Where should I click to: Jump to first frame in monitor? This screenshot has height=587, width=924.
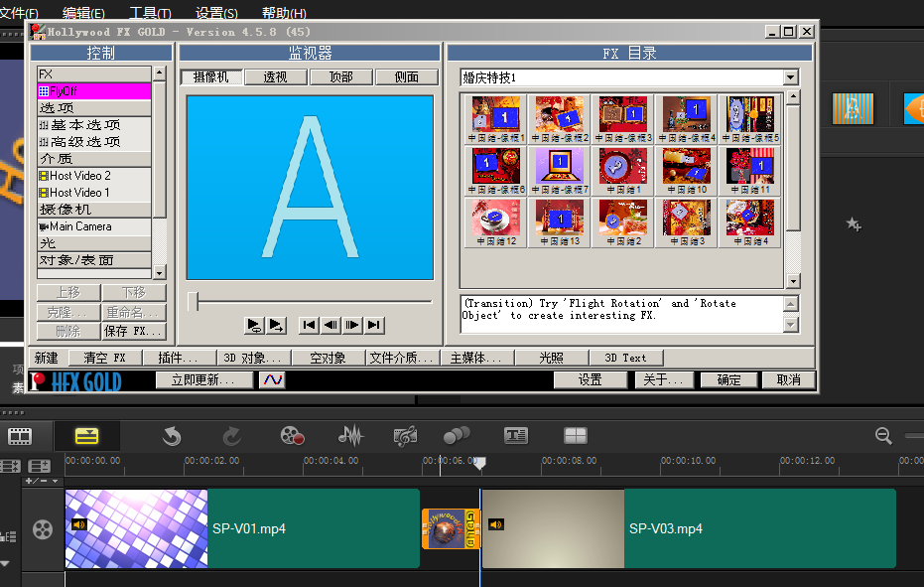[x=309, y=325]
